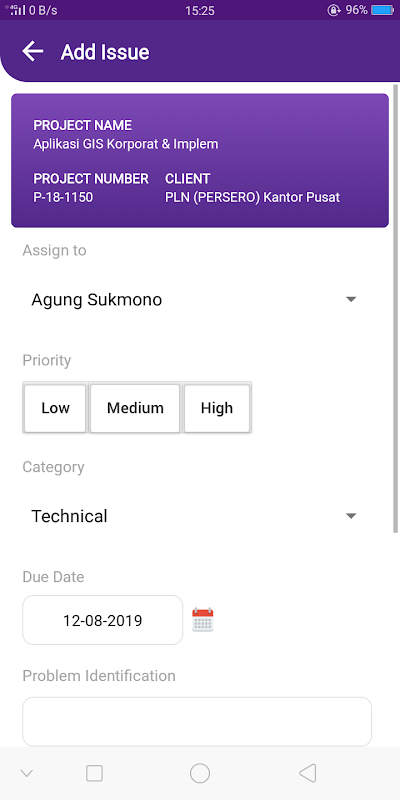This screenshot has height=800, width=400.
Task: Select Low priority
Action: tap(55, 408)
